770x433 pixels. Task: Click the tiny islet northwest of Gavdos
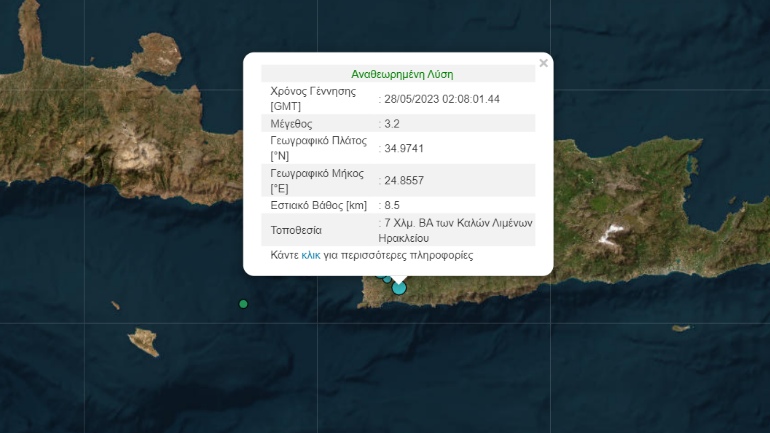tap(115, 306)
